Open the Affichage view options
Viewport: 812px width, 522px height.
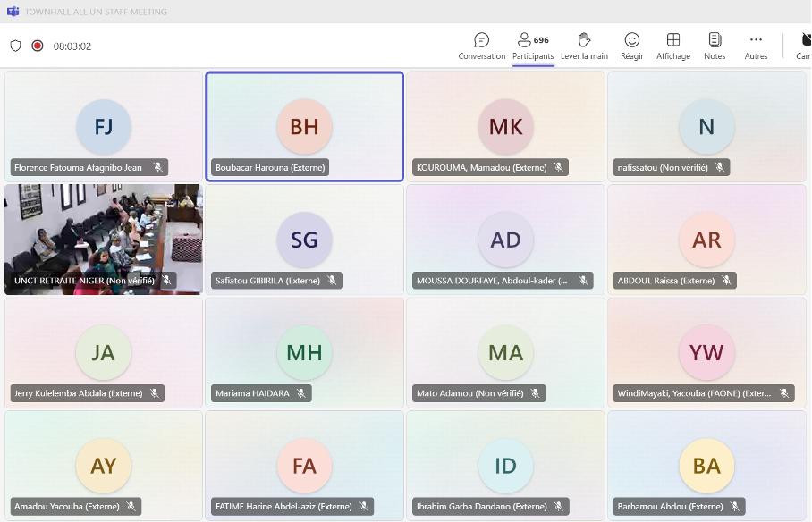pos(673,46)
